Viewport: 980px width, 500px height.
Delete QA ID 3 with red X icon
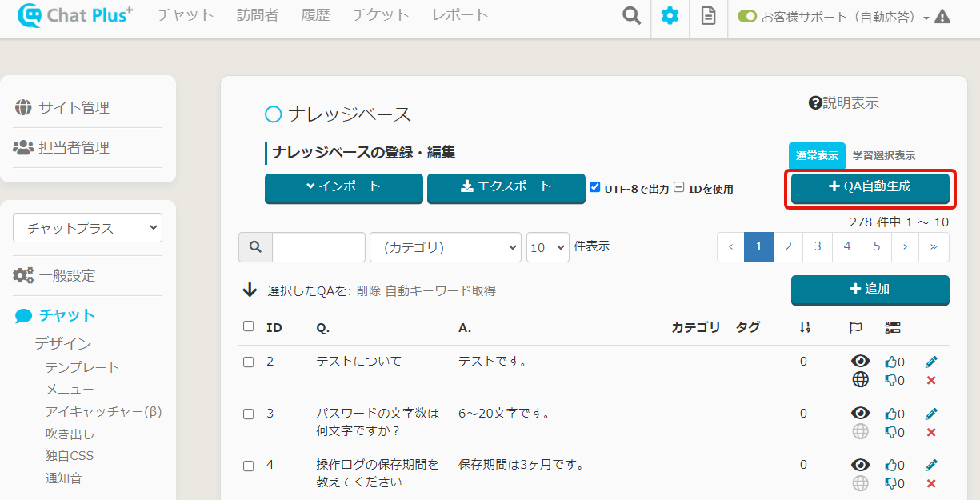click(x=930, y=432)
